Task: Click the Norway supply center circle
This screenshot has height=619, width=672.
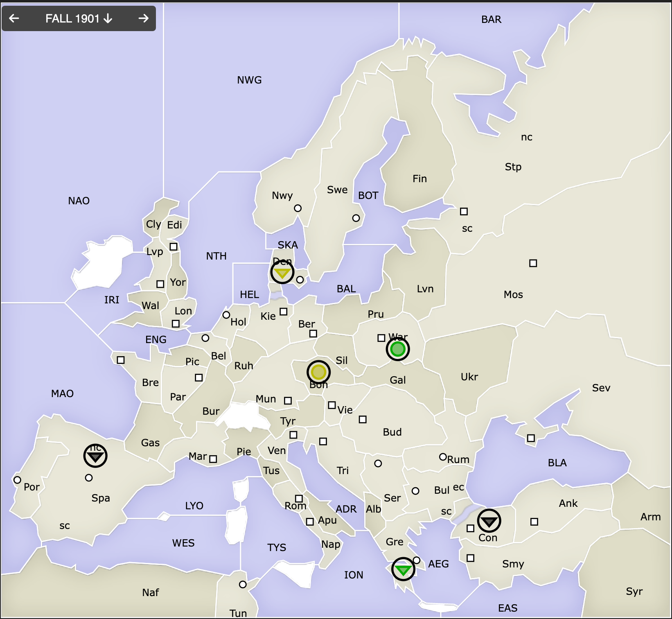Action: tap(298, 208)
